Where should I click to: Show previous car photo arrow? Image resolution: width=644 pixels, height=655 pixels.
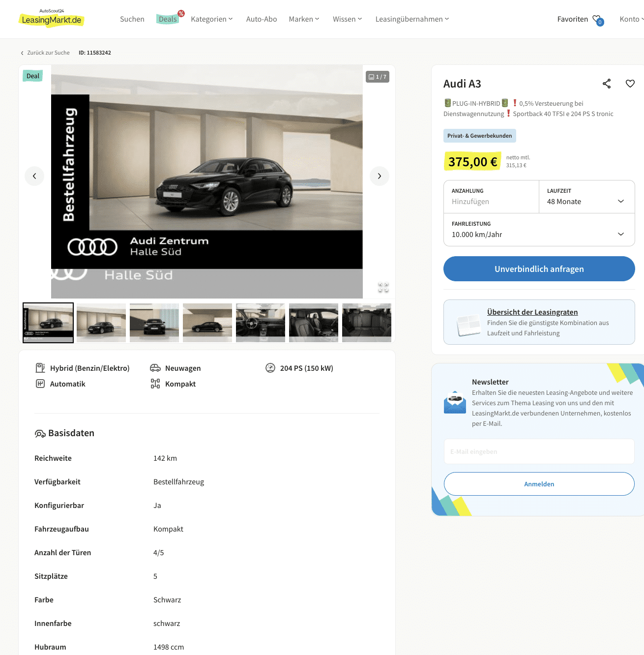pyautogui.click(x=34, y=176)
